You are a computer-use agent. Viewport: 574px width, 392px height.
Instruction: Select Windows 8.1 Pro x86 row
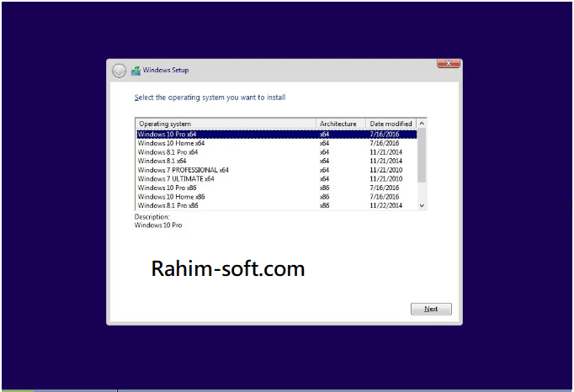pos(276,205)
